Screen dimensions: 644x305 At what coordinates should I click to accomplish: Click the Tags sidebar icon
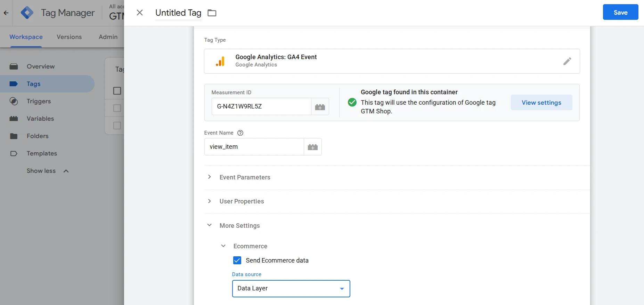[14, 84]
